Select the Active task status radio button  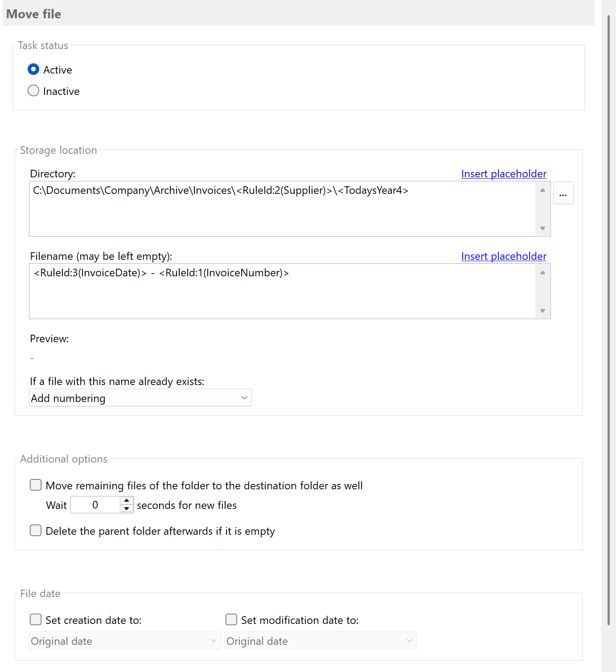click(33, 69)
